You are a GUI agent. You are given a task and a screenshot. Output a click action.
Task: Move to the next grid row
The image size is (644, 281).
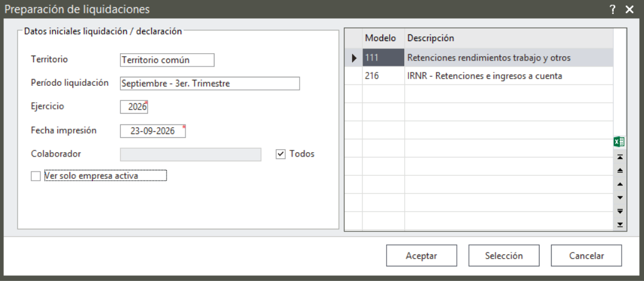click(x=620, y=198)
